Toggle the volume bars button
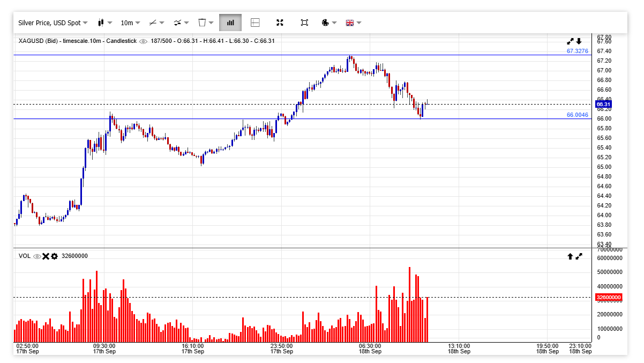The height and width of the screenshot is (363, 644). 230,23
